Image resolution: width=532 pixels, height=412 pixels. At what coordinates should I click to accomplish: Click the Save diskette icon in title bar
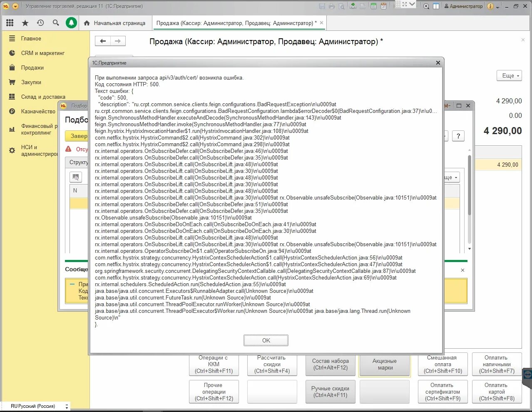pos(322,6)
